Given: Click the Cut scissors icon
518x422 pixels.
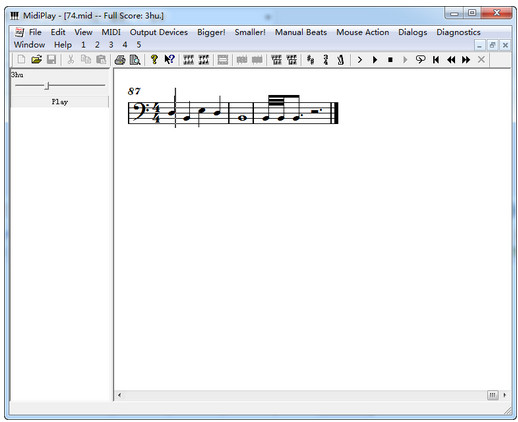Looking at the screenshot, I should 71,60.
